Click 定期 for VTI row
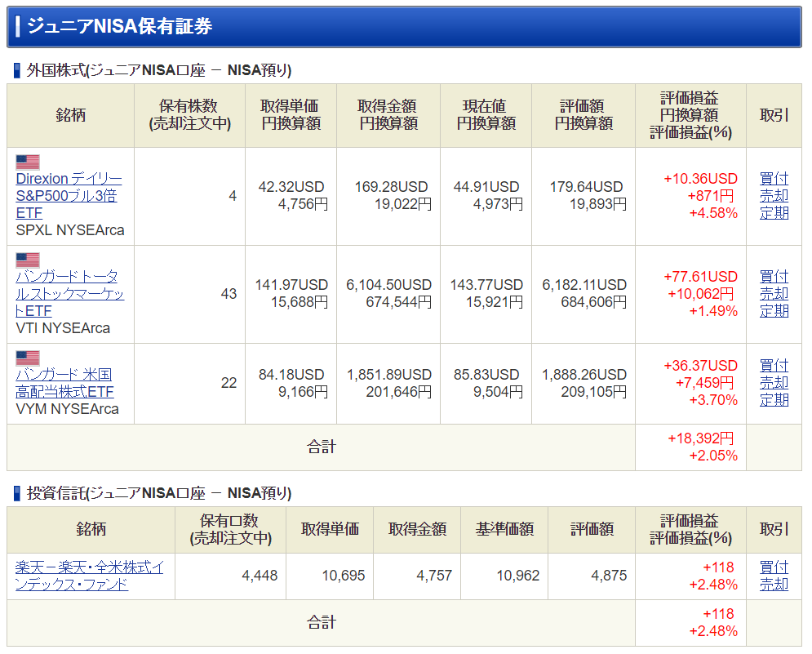 click(774, 311)
